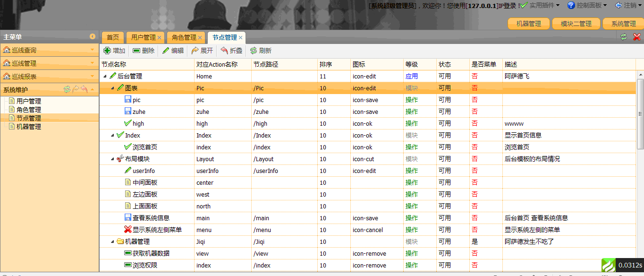Collapse the 主菜单 sidebar using the arrow toggle
Viewport: 644px width, 276px height.
click(x=93, y=37)
